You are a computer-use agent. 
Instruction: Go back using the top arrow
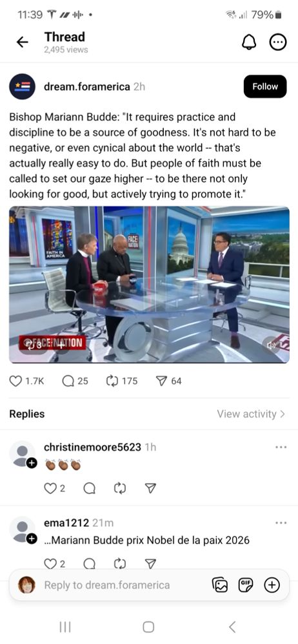(x=22, y=42)
